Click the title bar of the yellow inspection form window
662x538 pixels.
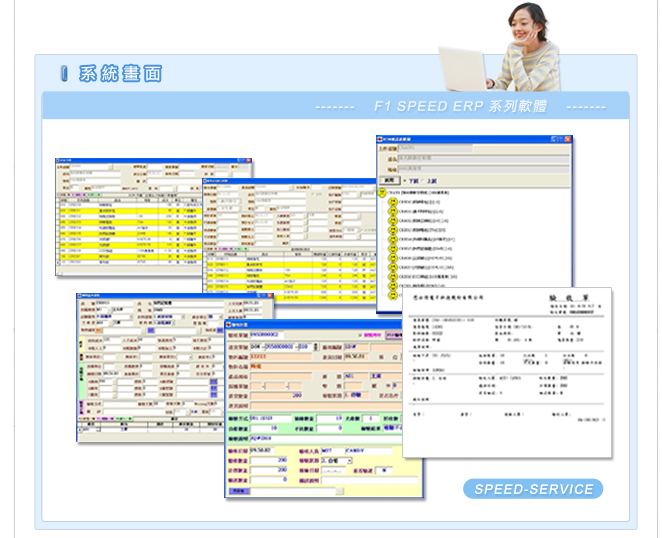pyautogui.click(x=312, y=324)
